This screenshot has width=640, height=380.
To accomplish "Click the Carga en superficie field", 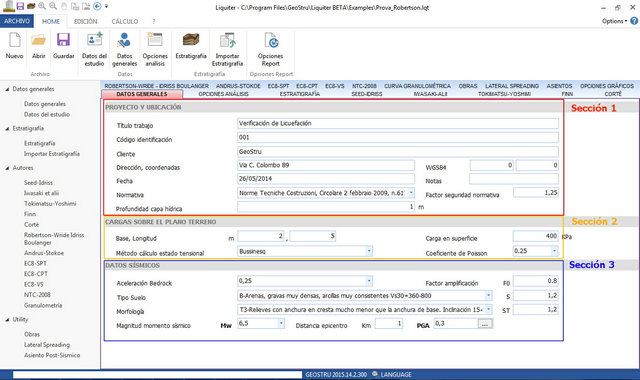I will pyautogui.click(x=536, y=236).
